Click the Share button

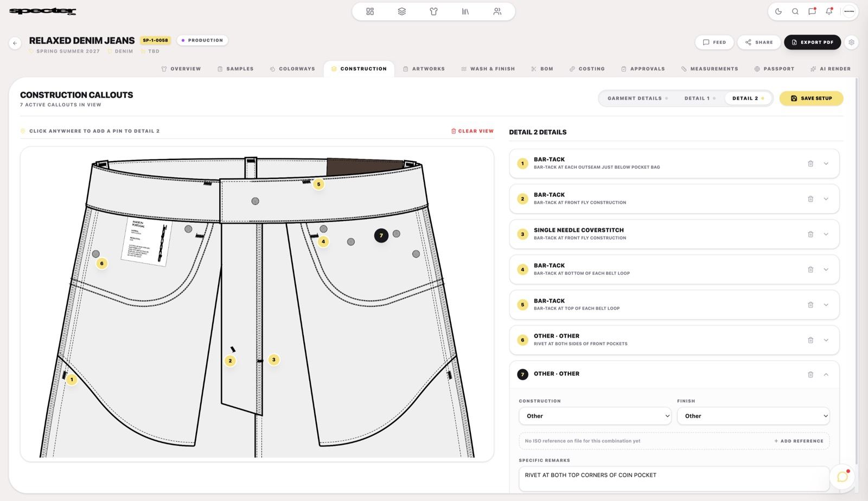tap(759, 42)
